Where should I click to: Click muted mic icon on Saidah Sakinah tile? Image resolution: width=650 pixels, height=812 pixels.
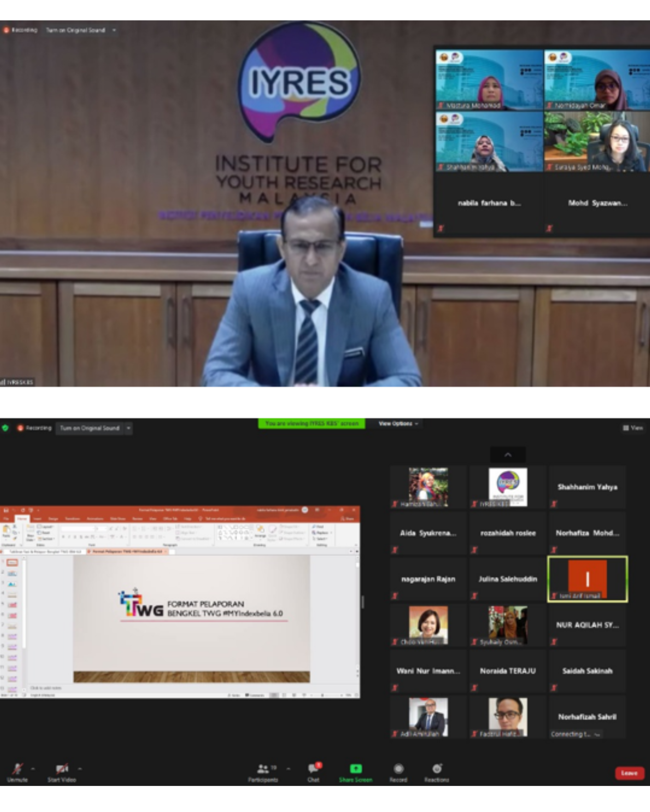coord(554,688)
